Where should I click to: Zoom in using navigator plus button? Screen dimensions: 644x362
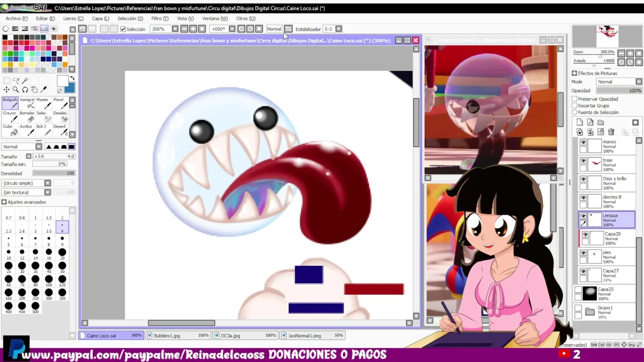[630, 53]
